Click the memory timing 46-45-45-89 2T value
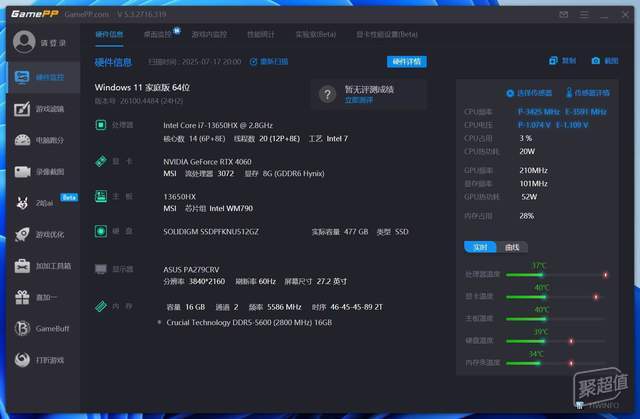The image size is (640, 419). [x=357, y=307]
